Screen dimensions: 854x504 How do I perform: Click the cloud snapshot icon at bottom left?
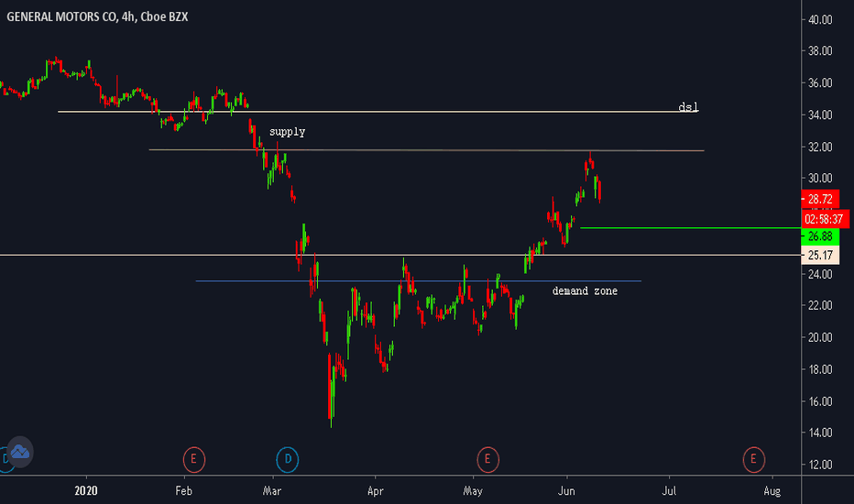point(20,452)
